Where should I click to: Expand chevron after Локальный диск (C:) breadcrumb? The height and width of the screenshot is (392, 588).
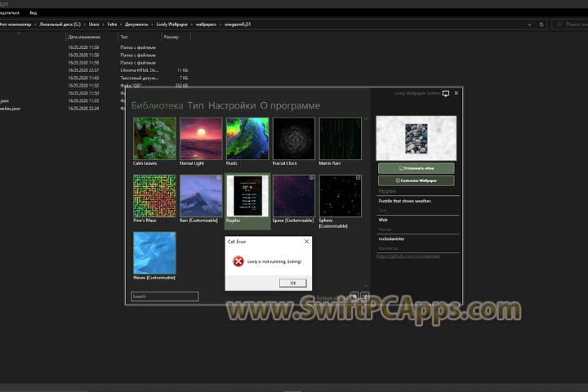[x=84, y=24]
